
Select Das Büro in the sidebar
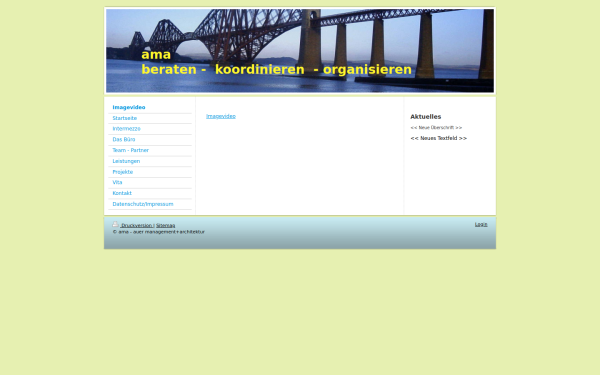(x=150, y=140)
